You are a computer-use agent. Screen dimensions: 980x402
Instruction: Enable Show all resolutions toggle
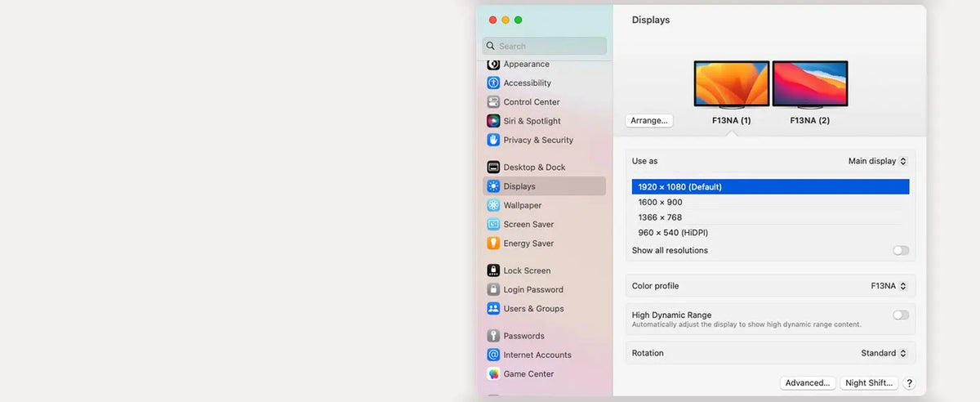coord(901,251)
